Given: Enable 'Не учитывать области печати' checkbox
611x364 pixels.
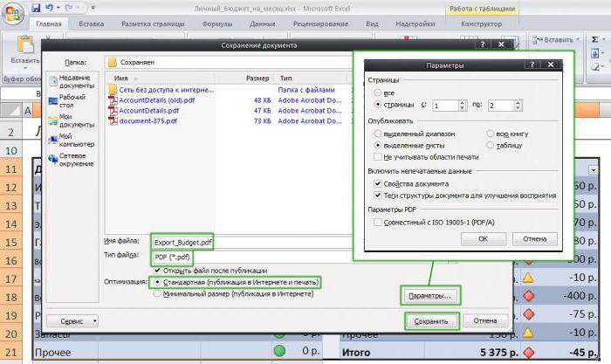Looking at the screenshot, I should [x=377, y=157].
